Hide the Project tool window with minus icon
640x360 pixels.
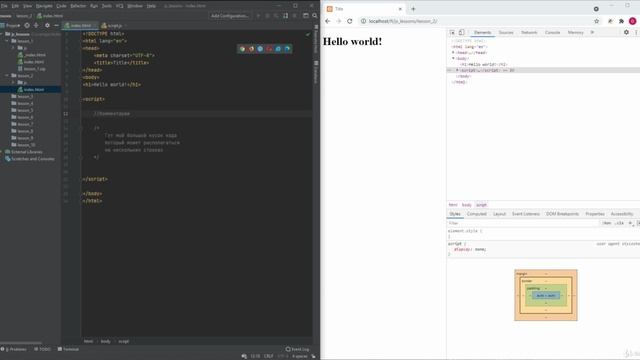point(56,25)
